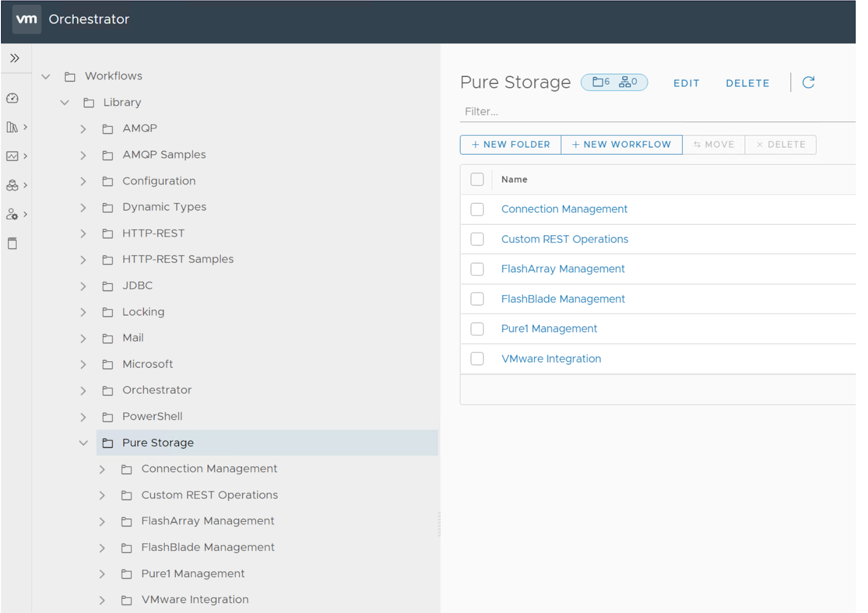
Task: Click the PowerShell folder icon
Action: tap(108, 417)
